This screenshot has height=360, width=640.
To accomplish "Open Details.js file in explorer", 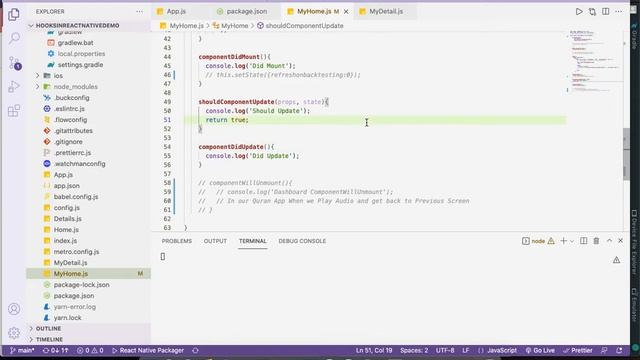I will point(67,219).
